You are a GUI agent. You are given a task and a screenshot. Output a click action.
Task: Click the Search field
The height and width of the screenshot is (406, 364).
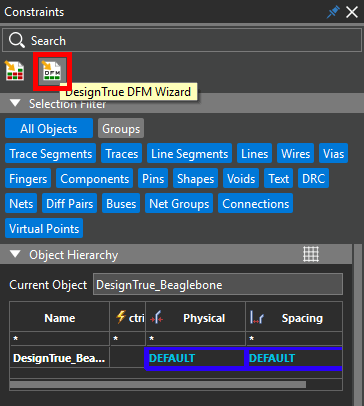[182, 40]
